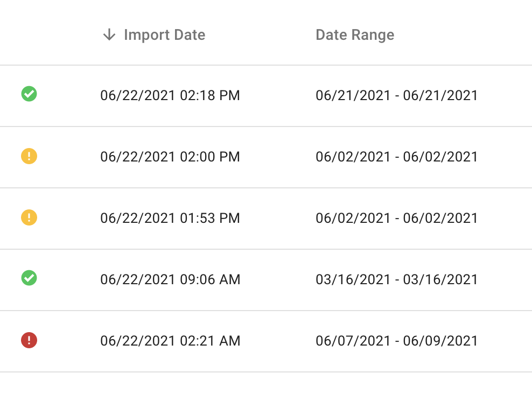The height and width of the screenshot is (408, 532).
Task: Select the 06/22/2021 02:00 PM import date
Action: [x=170, y=157]
